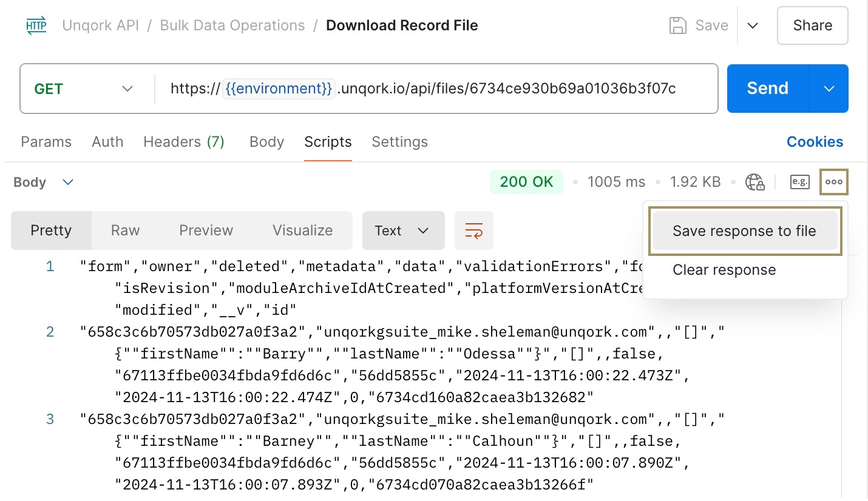This screenshot has height=501, width=868.
Task: Choose Clear response menu entry
Action: click(x=724, y=270)
